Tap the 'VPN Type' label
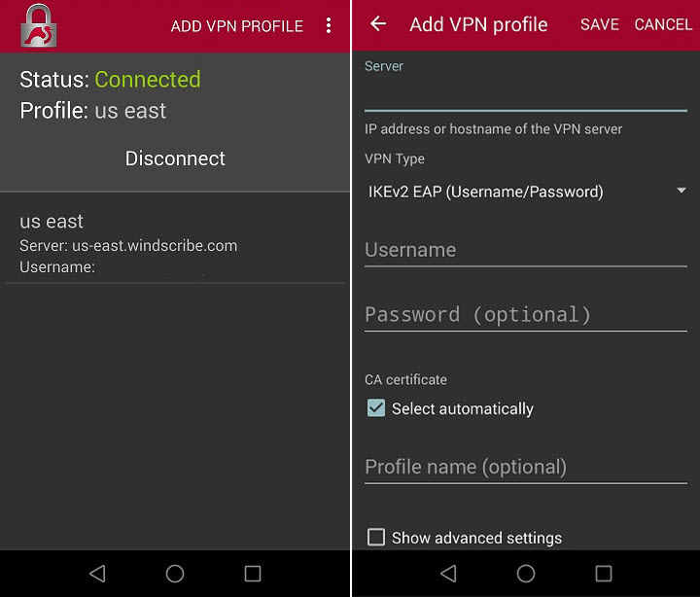 point(395,158)
